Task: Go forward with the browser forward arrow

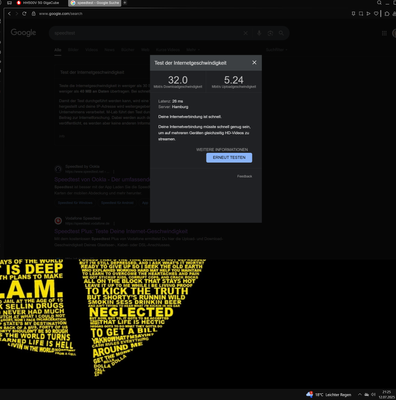Action: coord(16,14)
